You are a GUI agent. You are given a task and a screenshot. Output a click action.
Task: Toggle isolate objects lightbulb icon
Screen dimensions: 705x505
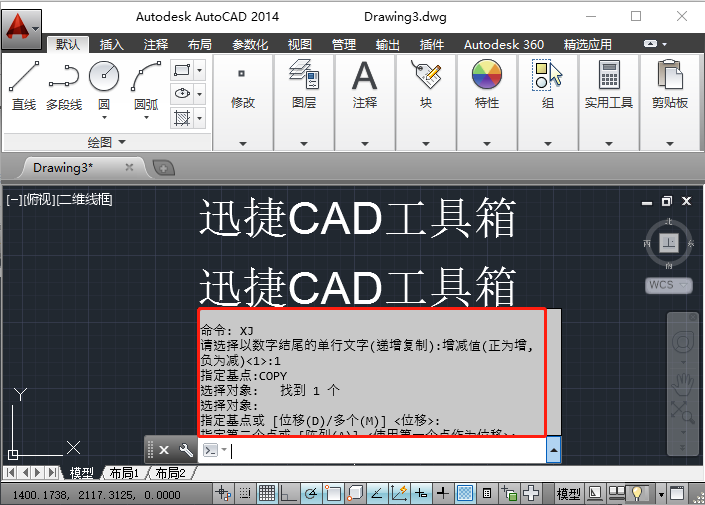click(x=638, y=494)
